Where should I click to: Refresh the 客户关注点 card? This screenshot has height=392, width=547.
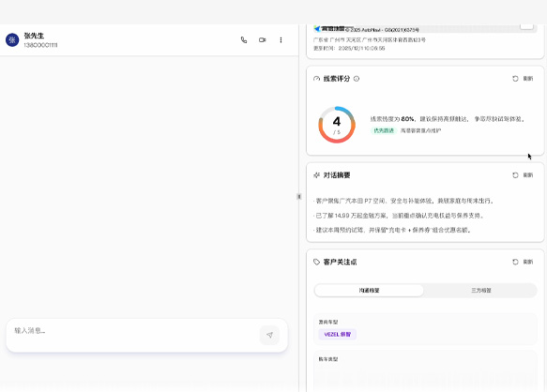click(x=523, y=262)
